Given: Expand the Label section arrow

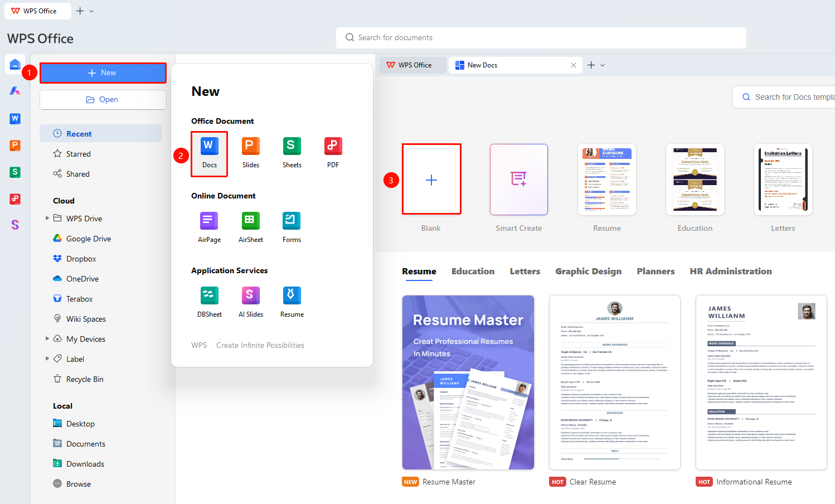Looking at the screenshot, I should tap(47, 358).
